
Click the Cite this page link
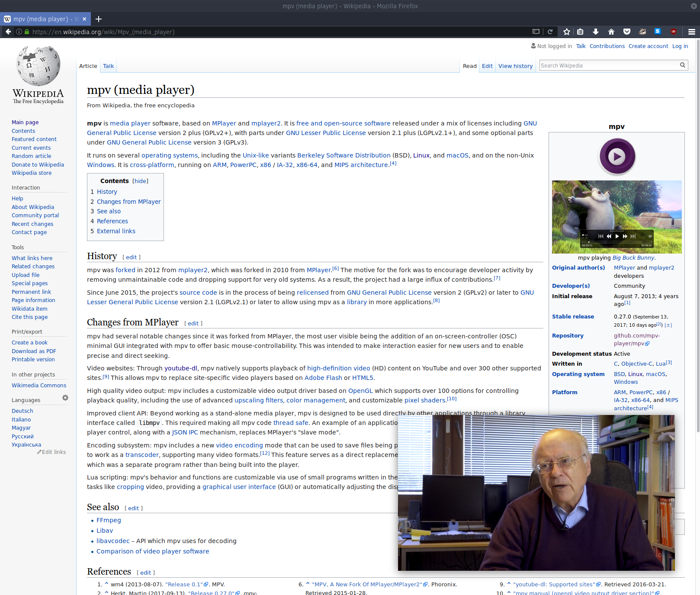[29, 317]
